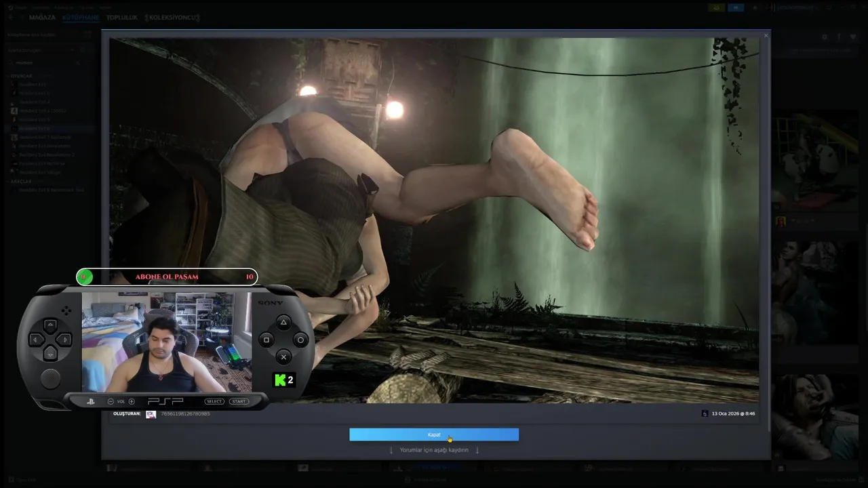
Task: Select Resident Evil 7 Biohazard in the library
Action: coord(45,137)
